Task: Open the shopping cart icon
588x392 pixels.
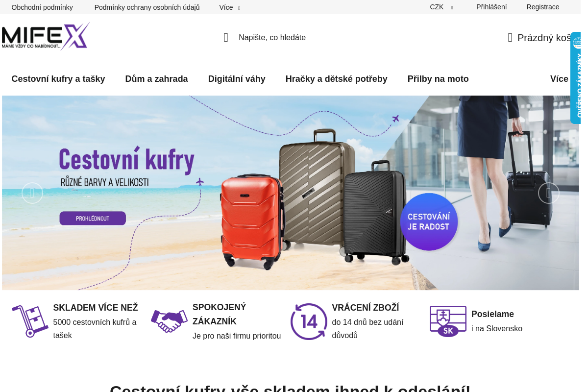Action: point(510,38)
